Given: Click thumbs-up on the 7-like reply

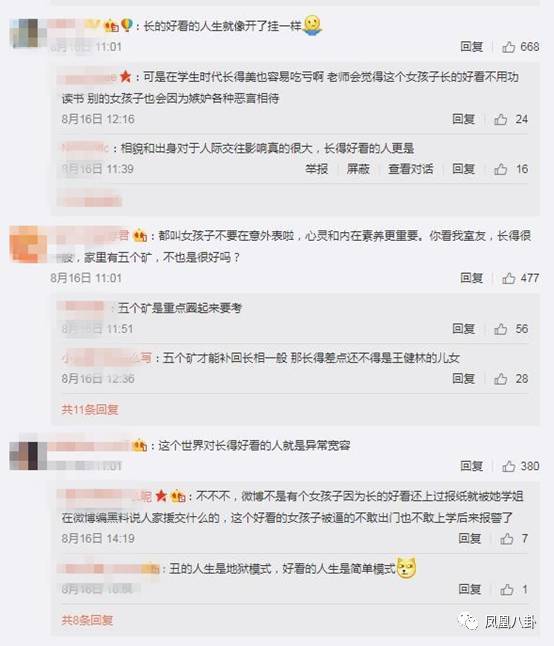Looking at the screenshot, I should (507, 538).
